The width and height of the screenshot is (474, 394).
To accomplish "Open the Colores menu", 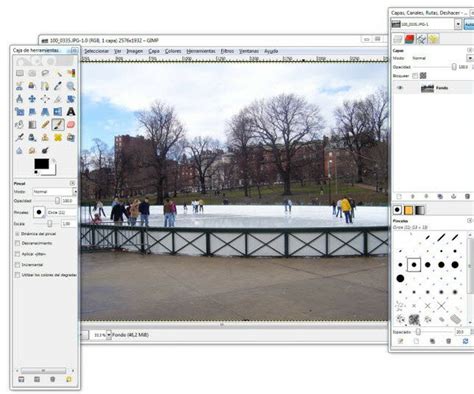I will [173, 51].
